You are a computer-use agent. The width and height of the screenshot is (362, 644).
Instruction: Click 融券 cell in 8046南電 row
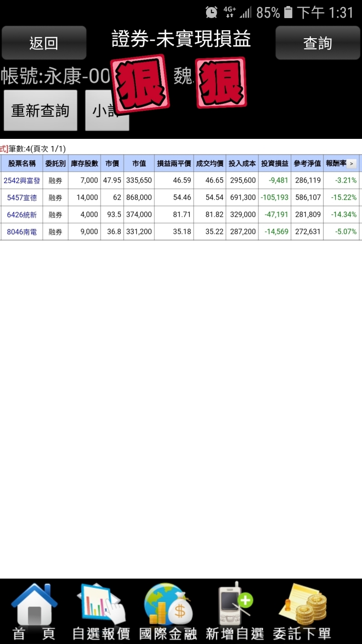[x=55, y=231]
